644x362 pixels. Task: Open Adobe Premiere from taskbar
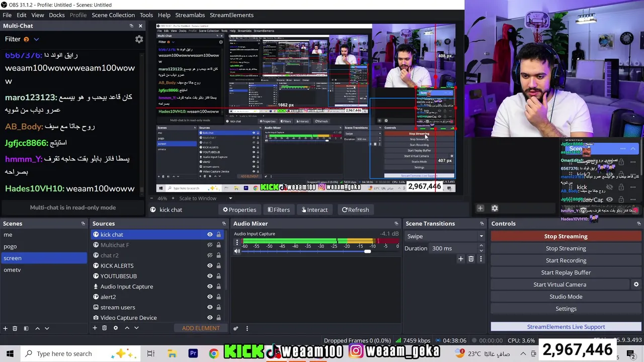point(193,353)
